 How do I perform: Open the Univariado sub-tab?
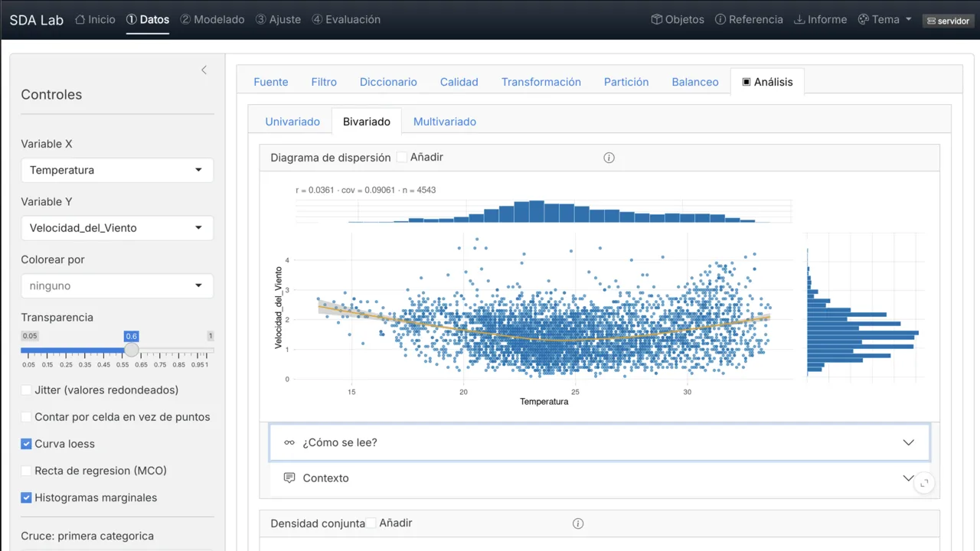(x=292, y=122)
